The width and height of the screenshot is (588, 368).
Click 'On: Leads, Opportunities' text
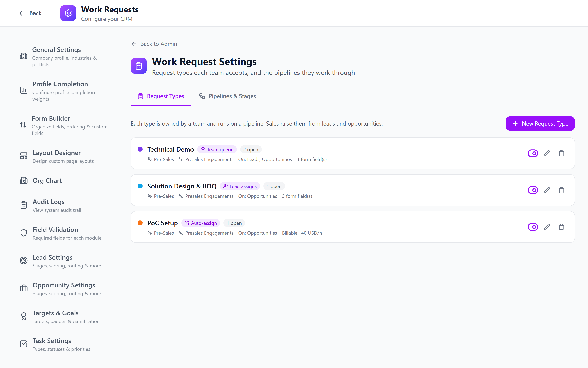point(265,159)
